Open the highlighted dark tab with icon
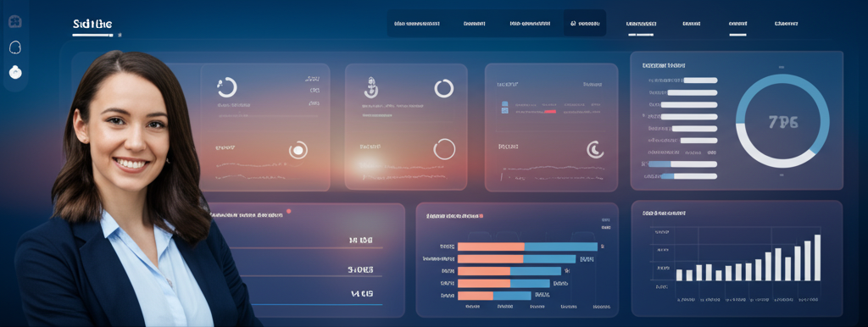This screenshot has width=868, height=327. coord(585,24)
